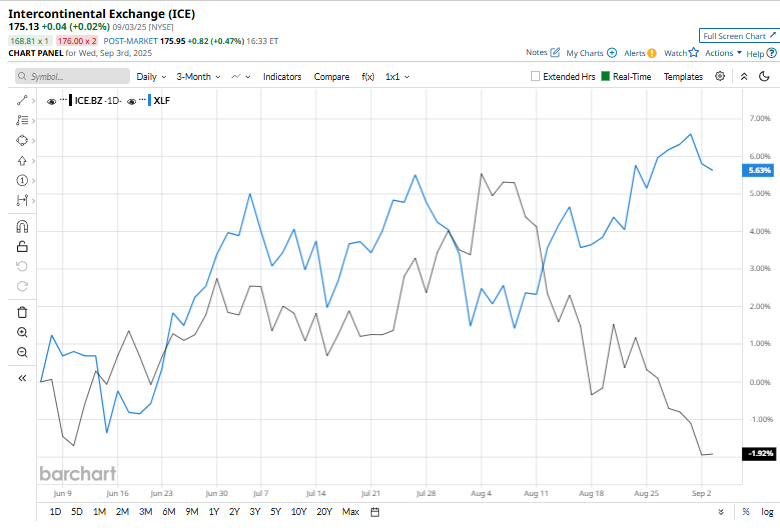This screenshot has width=780, height=528.
Task: Select the measure range tool
Action: click(22, 201)
